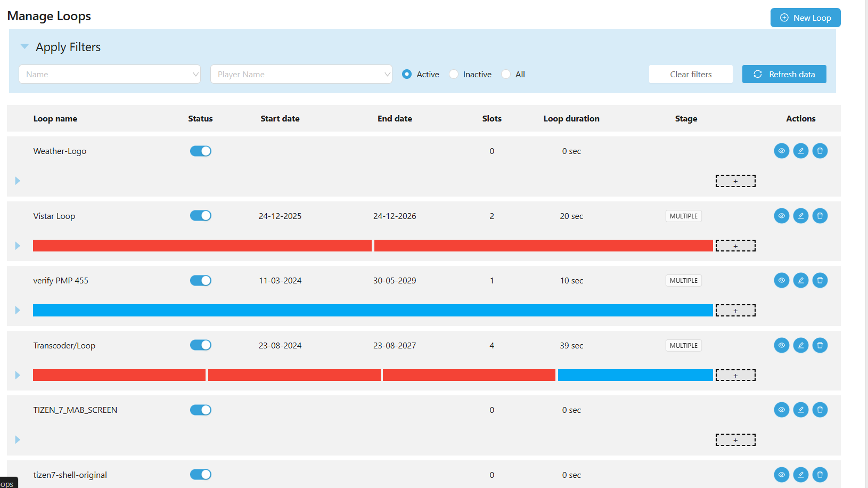Create a New Loop
868x488 pixels.
click(x=805, y=18)
